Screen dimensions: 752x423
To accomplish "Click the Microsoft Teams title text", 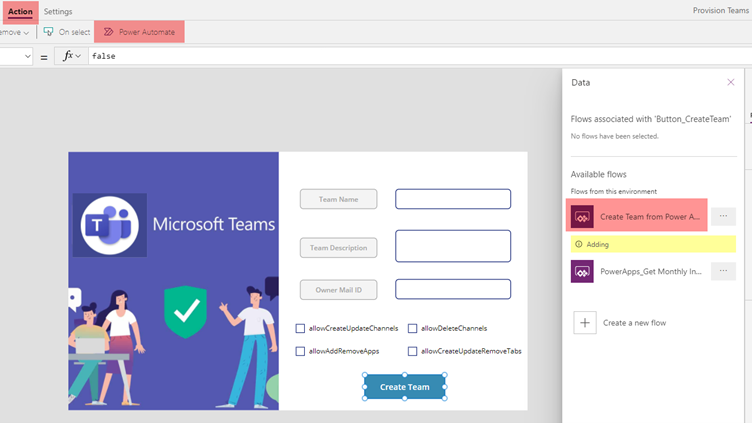I will [x=214, y=224].
